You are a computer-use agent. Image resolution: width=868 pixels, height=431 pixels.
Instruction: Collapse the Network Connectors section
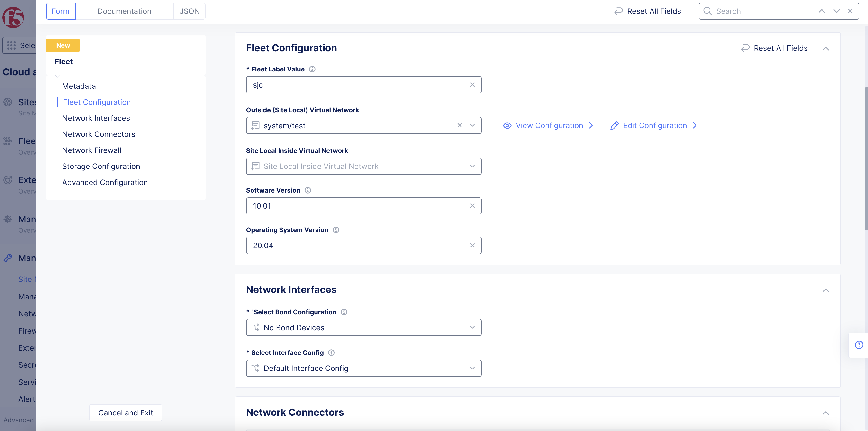(825, 413)
